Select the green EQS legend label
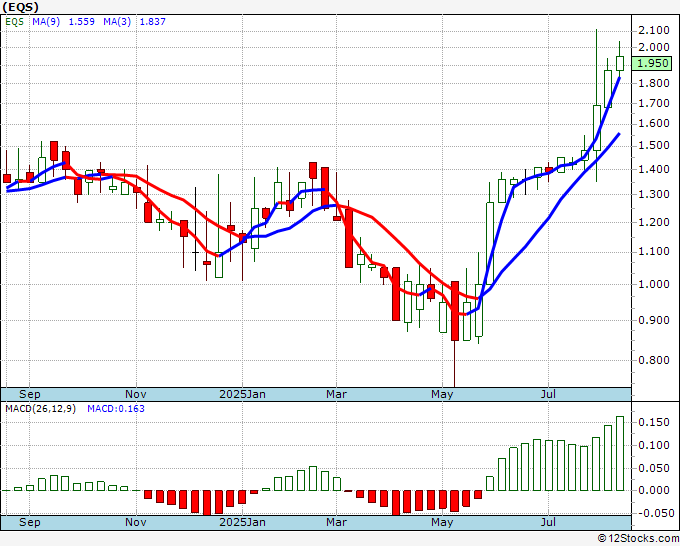This screenshot has height=546, width=680. pyautogui.click(x=14, y=22)
